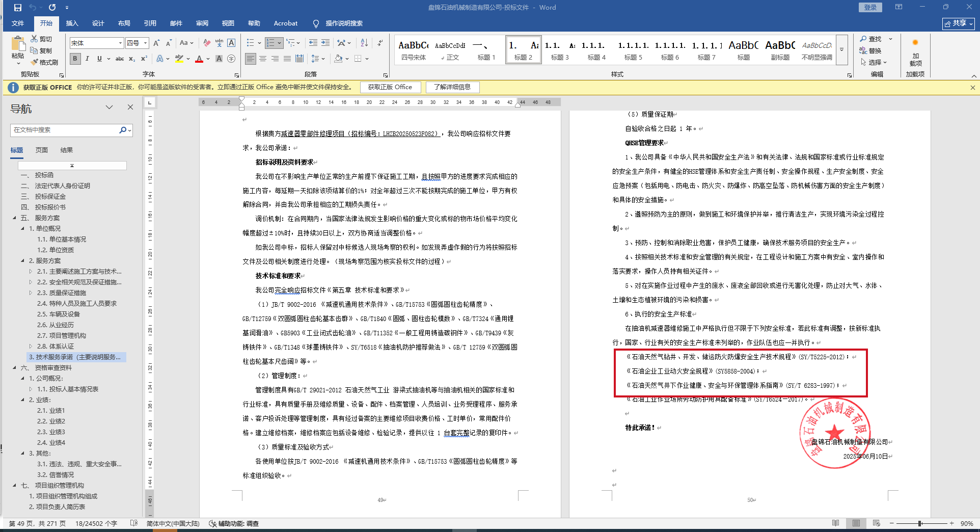Viewport: 980px width, 532px height.
Task: Open the 选择 dropdown in the editing group
Action: [875, 62]
